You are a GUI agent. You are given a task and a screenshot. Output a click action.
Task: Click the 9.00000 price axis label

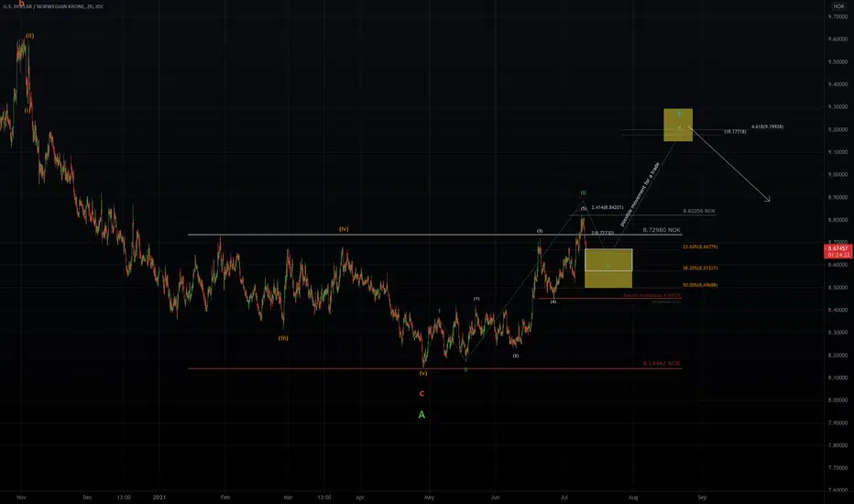(838, 175)
